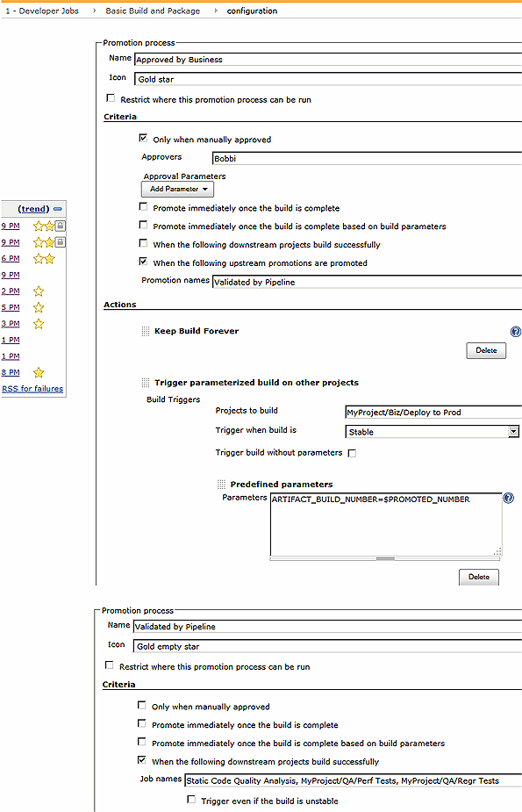Open the Gold star icon selector
This screenshot has height=812, width=522.
[328, 79]
